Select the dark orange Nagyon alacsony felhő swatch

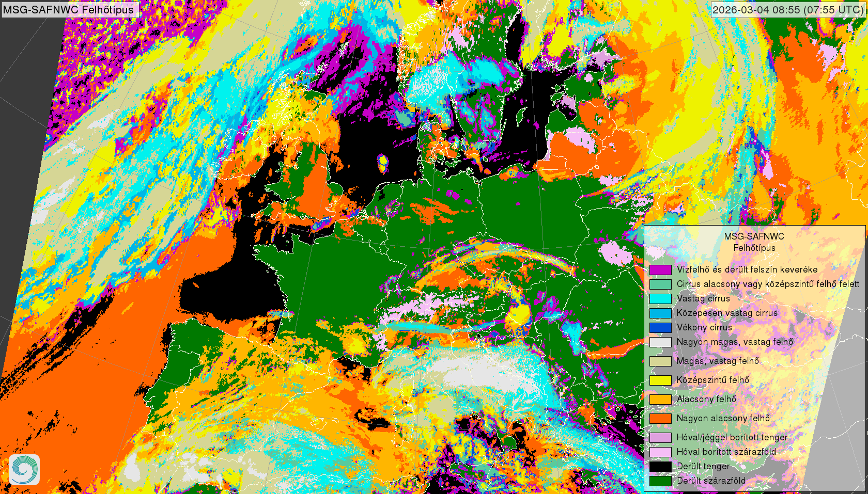(660, 418)
